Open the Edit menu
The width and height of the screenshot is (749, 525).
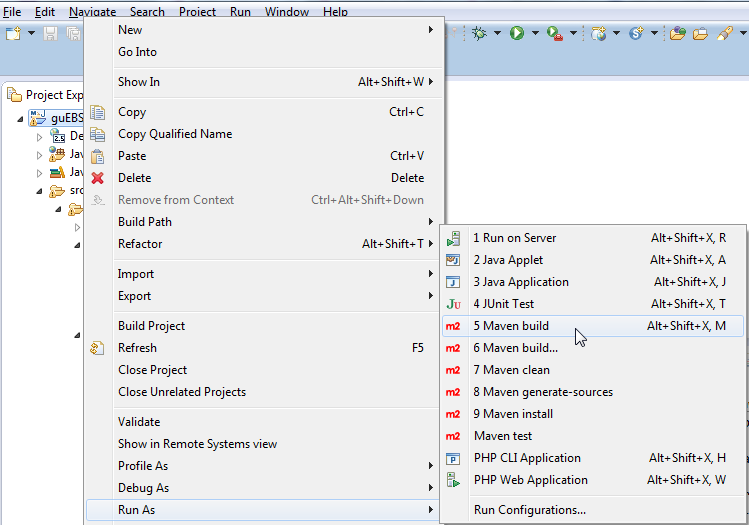click(x=44, y=11)
